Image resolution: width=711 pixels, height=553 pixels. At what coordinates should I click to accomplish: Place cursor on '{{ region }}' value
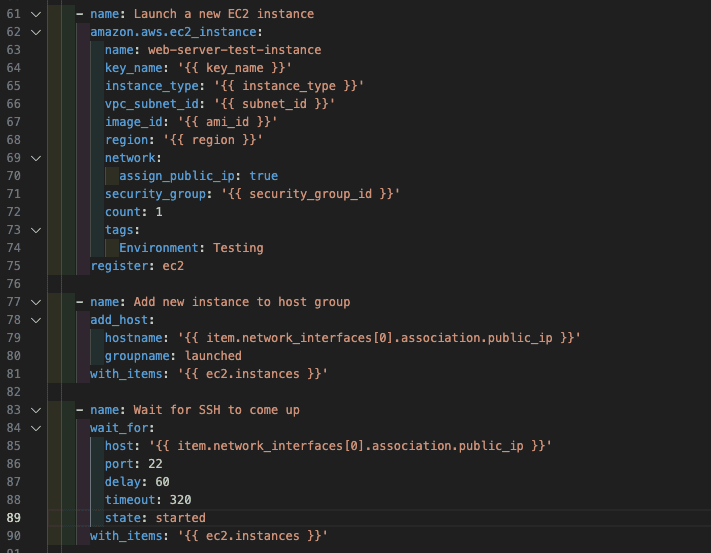coord(213,140)
